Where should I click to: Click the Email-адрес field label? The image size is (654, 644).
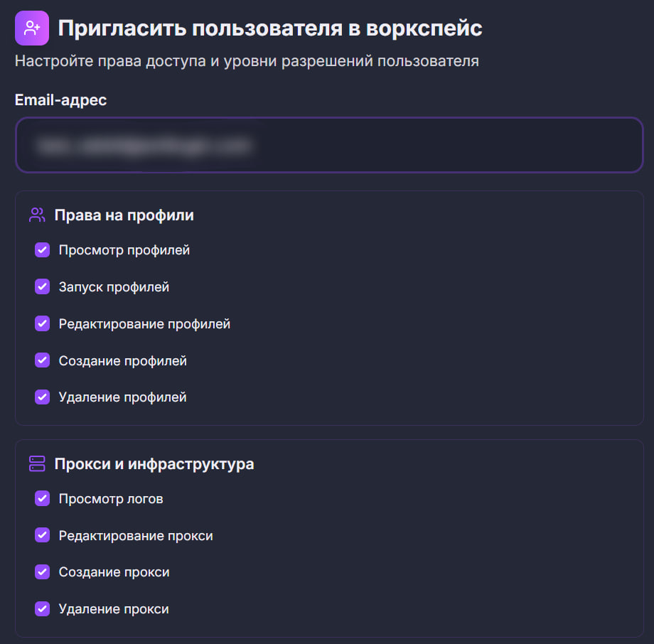point(61,100)
